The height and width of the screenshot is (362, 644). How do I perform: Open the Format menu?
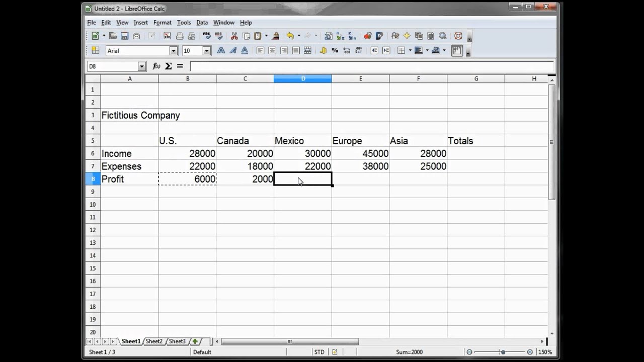163,23
